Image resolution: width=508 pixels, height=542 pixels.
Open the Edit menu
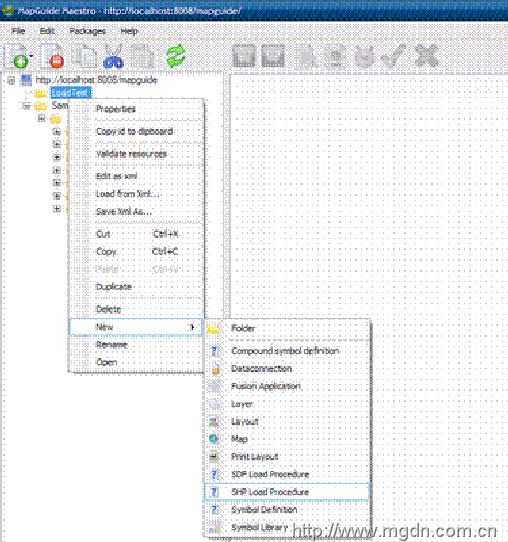click(x=47, y=31)
